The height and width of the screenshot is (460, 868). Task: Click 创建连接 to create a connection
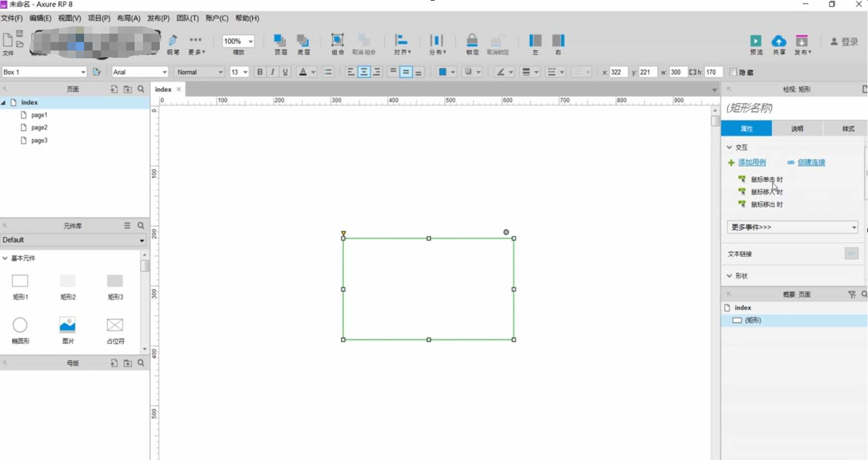click(810, 162)
